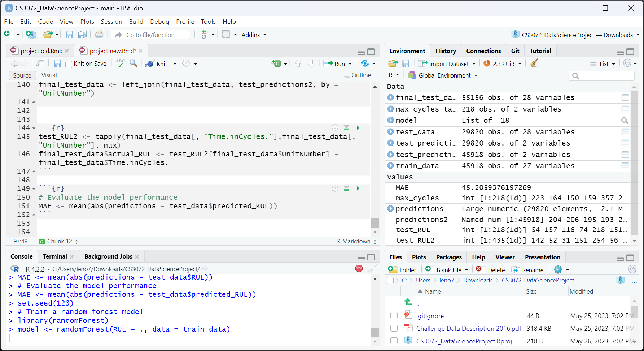The width and height of the screenshot is (644, 351).
Task: Click the spell check ABC icon
Action: pyautogui.click(x=120, y=64)
